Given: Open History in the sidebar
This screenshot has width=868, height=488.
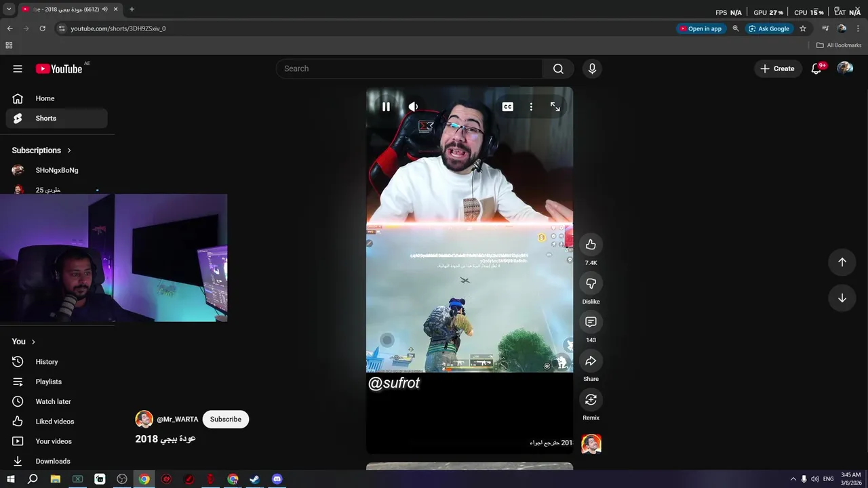Looking at the screenshot, I should coord(57,362).
